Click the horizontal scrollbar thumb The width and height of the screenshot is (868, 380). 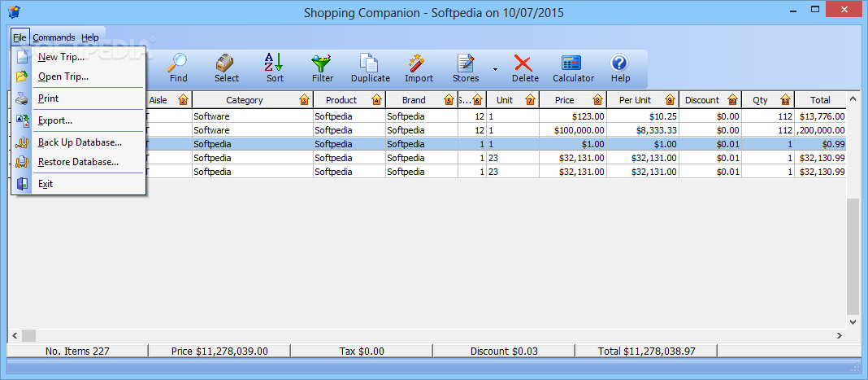pos(28,335)
